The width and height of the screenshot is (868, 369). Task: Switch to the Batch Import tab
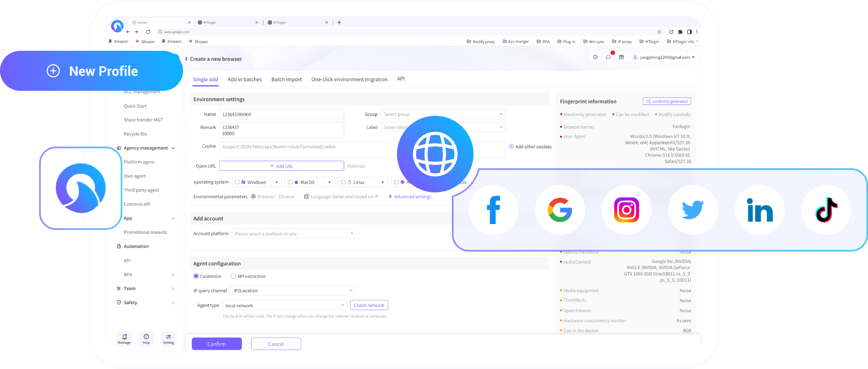287,80
